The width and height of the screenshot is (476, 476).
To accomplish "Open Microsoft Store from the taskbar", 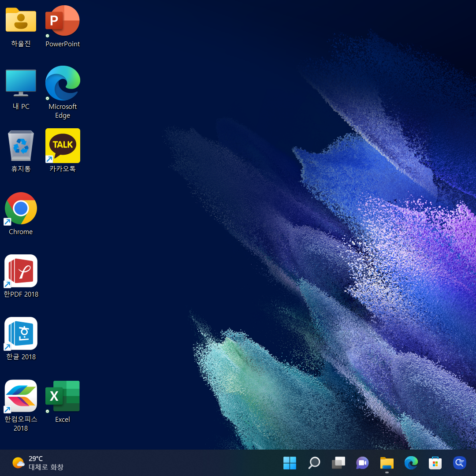I will click(x=435, y=463).
